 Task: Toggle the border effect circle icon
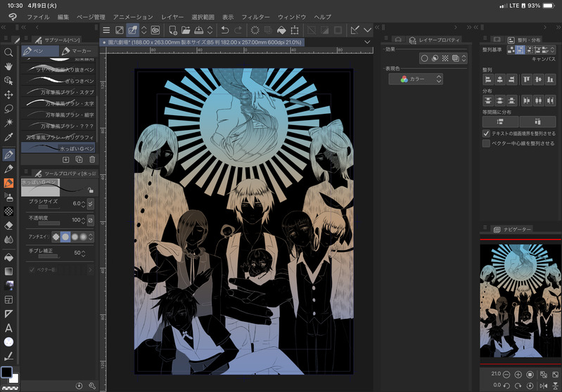pos(424,58)
